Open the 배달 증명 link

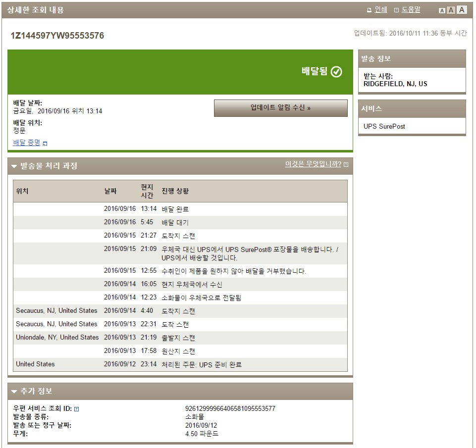pos(27,143)
